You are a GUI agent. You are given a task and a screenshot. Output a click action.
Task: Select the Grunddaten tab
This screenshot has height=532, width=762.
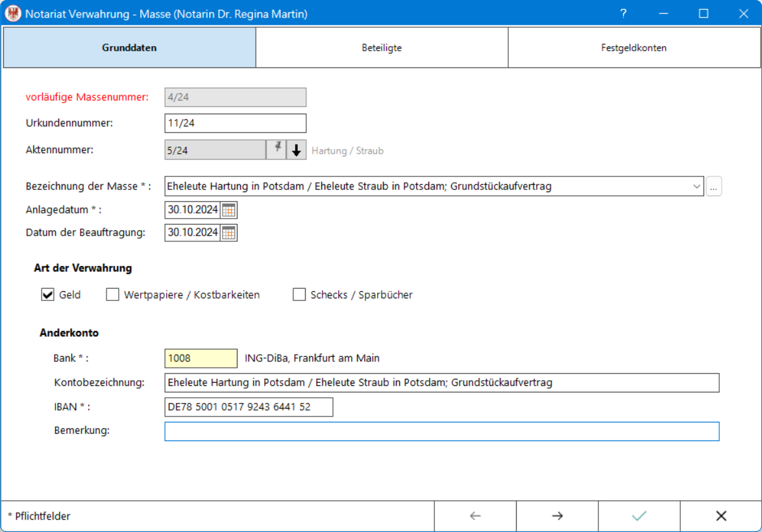(x=129, y=47)
